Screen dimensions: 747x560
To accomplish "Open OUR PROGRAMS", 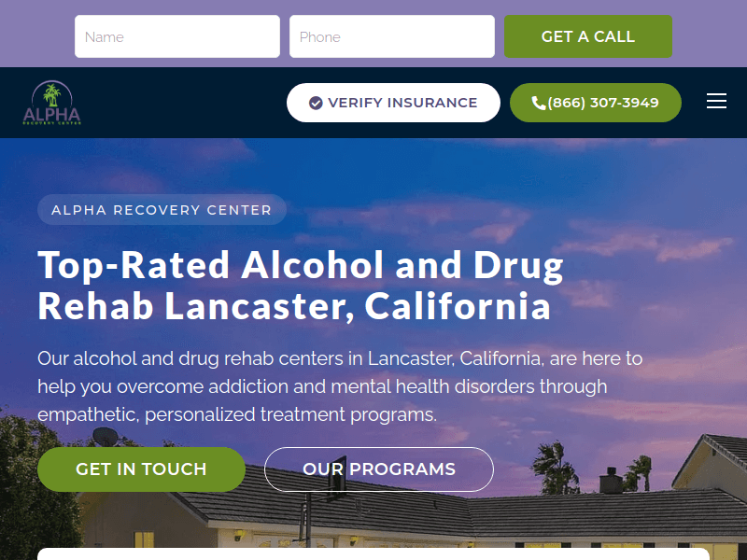I will click(378, 469).
